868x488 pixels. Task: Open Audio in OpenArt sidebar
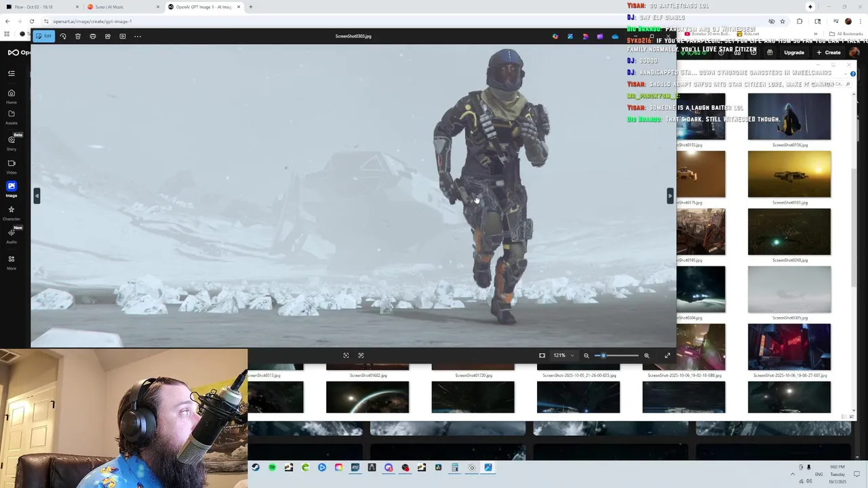(x=12, y=235)
